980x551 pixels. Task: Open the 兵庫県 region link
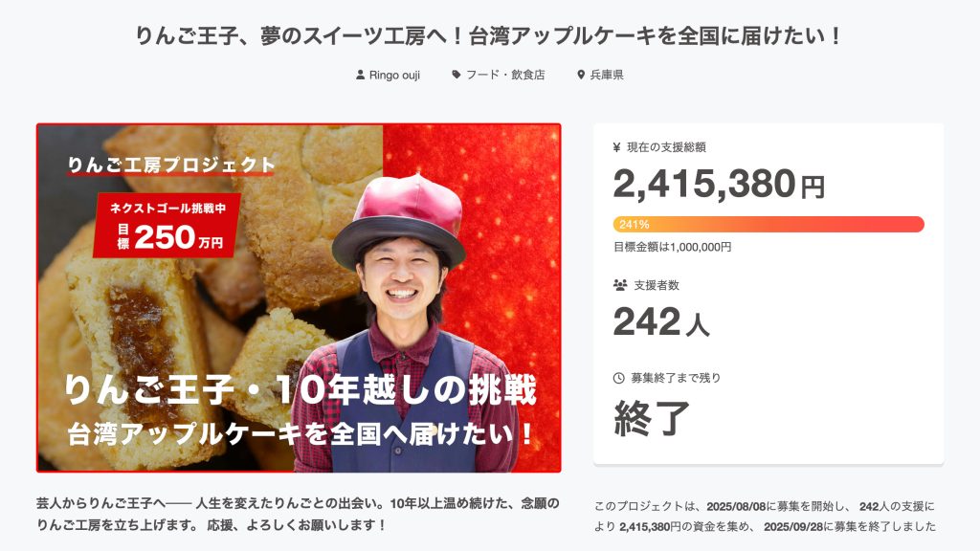pyautogui.click(x=607, y=75)
